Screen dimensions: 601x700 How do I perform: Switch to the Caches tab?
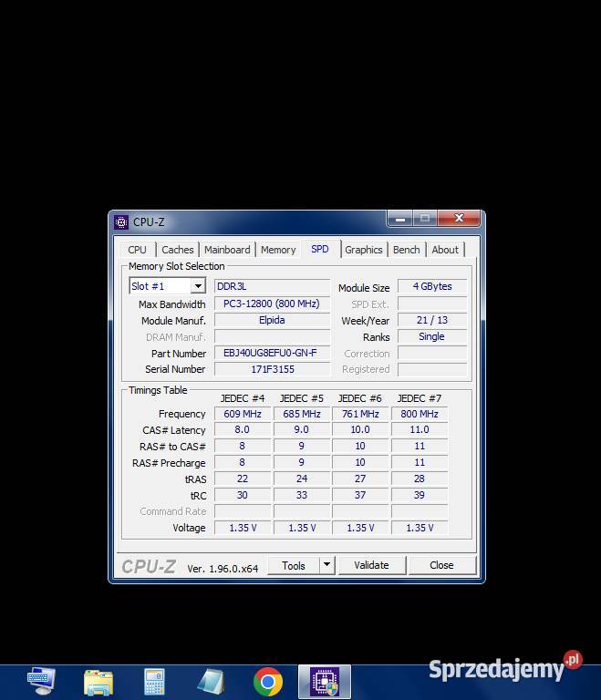[x=178, y=250]
